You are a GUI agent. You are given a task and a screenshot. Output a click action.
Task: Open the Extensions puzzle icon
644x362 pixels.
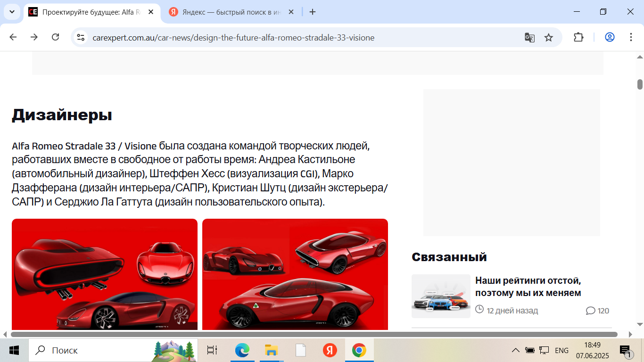[578, 37]
